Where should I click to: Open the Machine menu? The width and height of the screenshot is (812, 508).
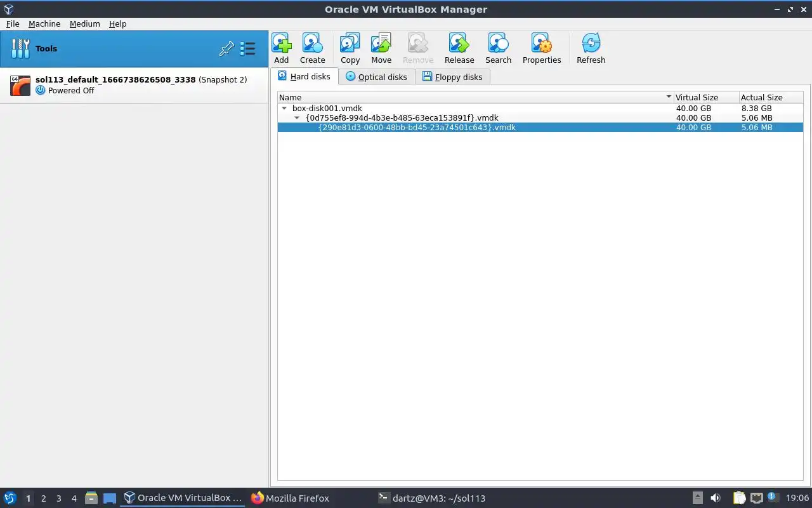click(x=44, y=23)
